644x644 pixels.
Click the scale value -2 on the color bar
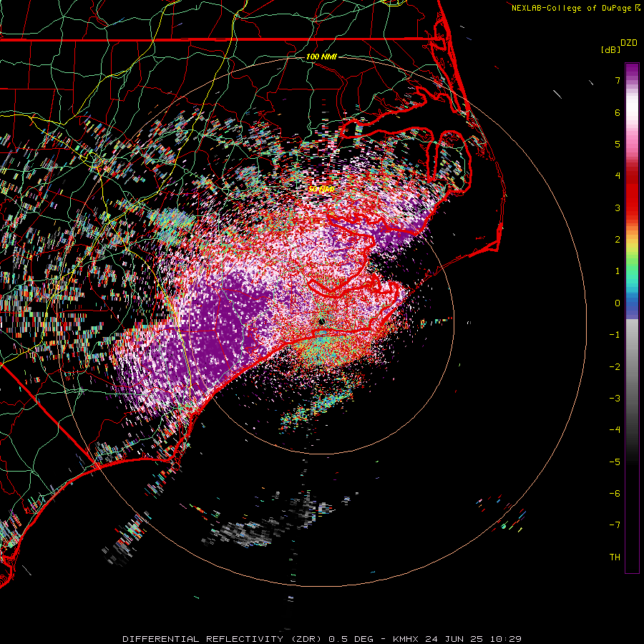(615, 367)
